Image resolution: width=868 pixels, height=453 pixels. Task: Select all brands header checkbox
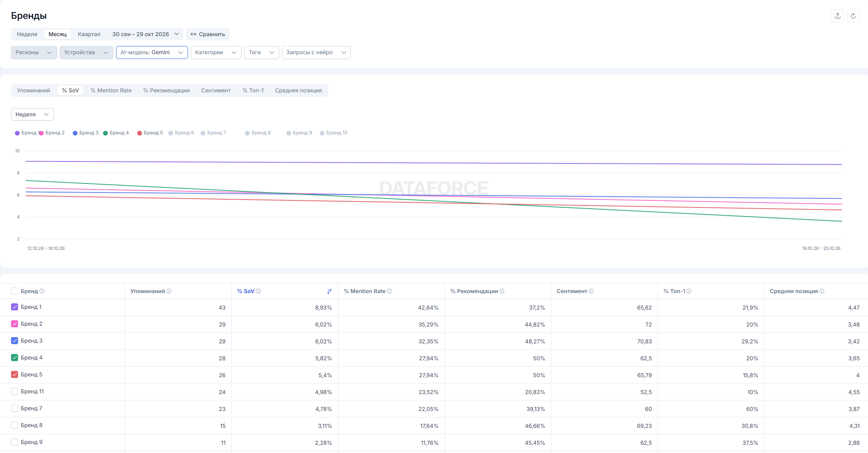click(x=15, y=291)
